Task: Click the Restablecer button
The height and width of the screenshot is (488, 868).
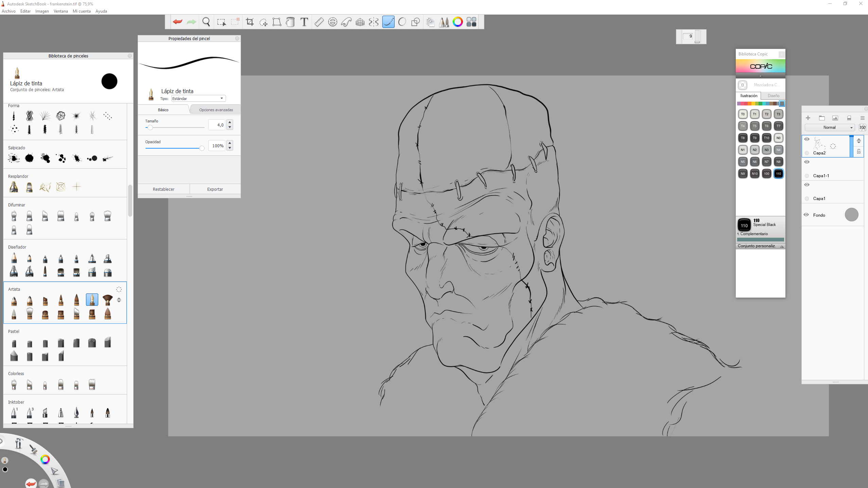Action: [163, 189]
